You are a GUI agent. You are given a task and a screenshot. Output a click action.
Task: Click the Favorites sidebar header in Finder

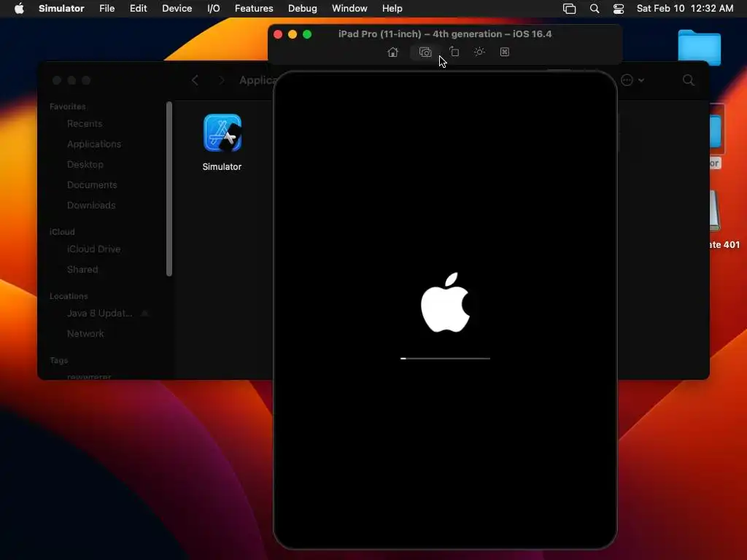point(68,106)
